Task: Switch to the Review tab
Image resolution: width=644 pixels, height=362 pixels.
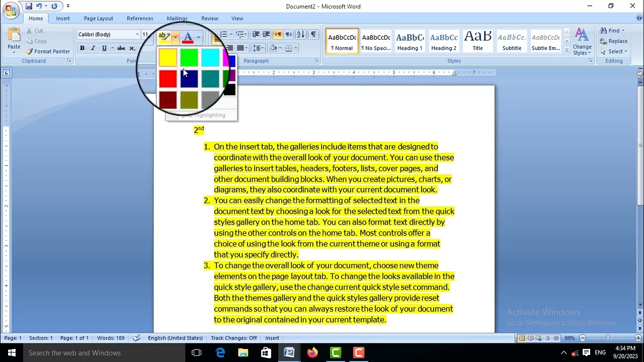Action: [x=210, y=19]
